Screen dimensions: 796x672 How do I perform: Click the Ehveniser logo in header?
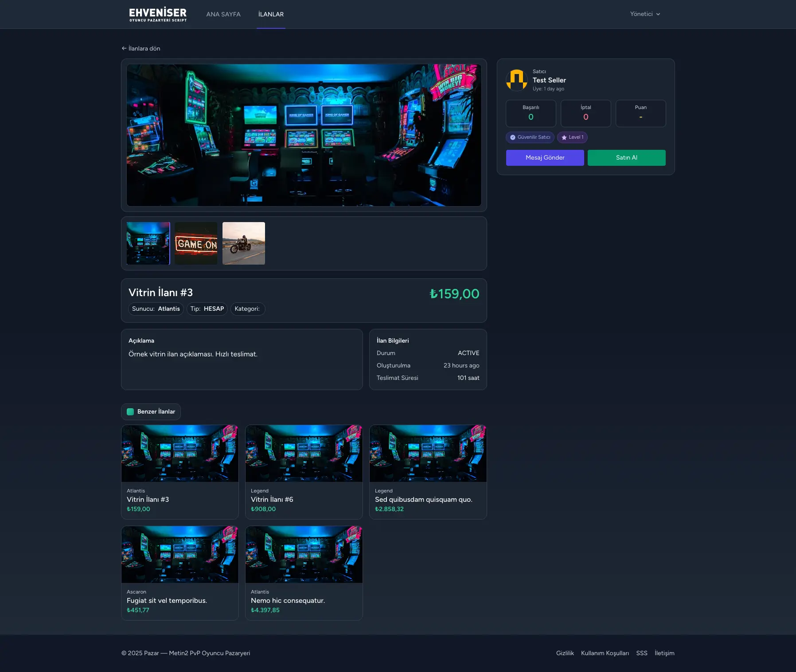click(158, 14)
